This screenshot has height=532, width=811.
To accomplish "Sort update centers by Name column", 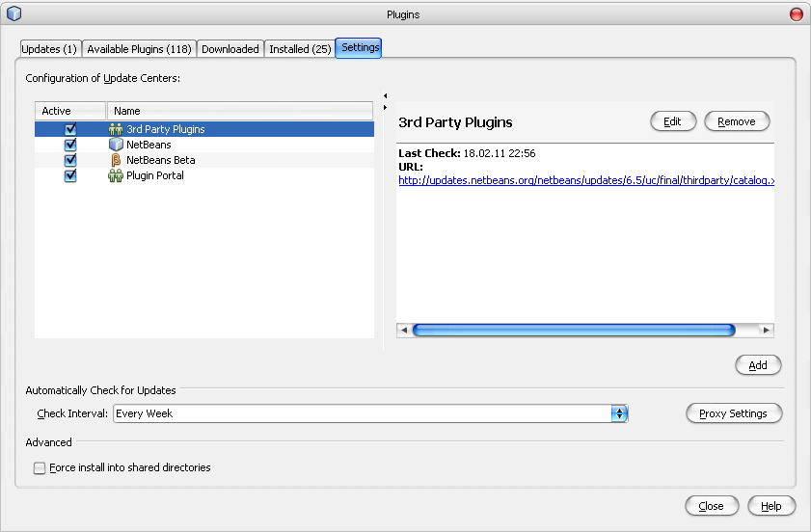I will pos(239,111).
